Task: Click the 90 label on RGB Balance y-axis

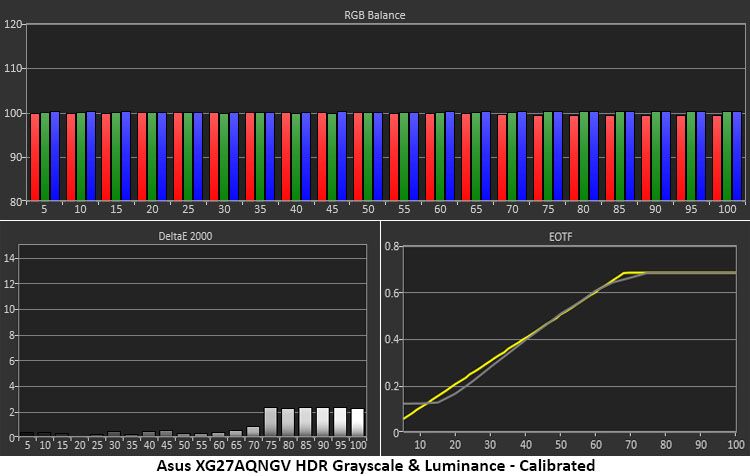Action: pyautogui.click(x=16, y=157)
